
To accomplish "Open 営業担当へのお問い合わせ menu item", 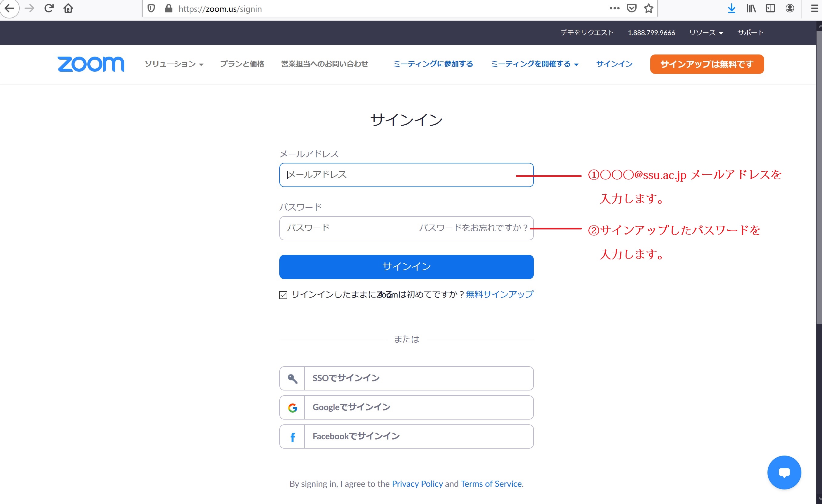I will point(324,64).
